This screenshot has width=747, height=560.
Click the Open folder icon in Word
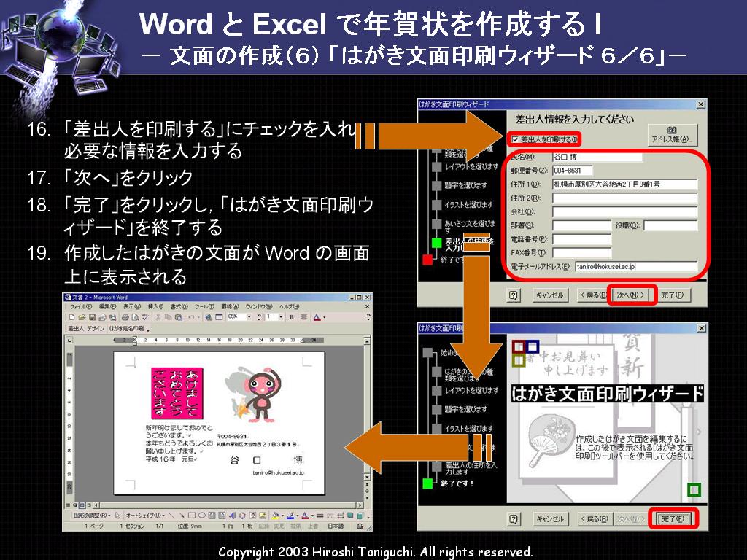point(82,318)
